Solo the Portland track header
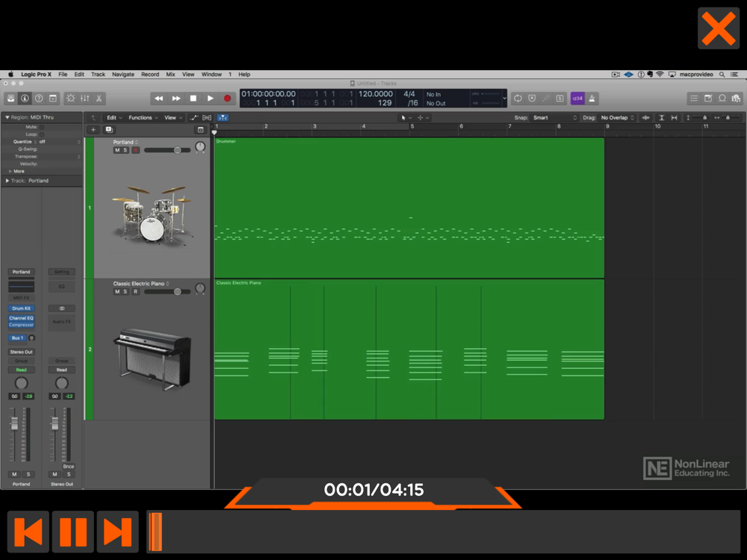The width and height of the screenshot is (747, 560). click(x=125, y=150)
